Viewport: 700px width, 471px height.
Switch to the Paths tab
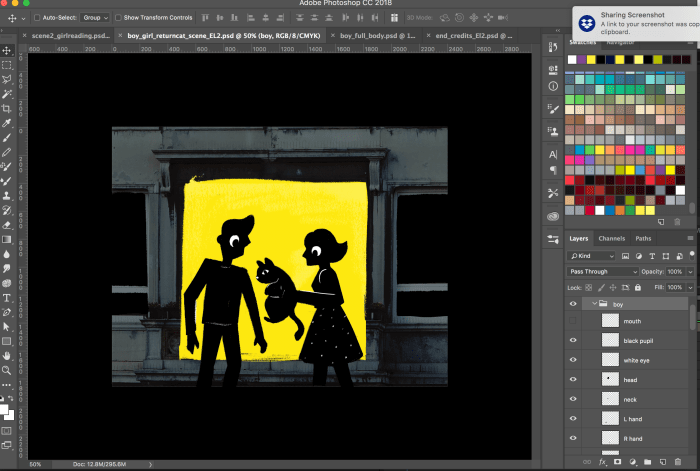(x=643, y=238)
